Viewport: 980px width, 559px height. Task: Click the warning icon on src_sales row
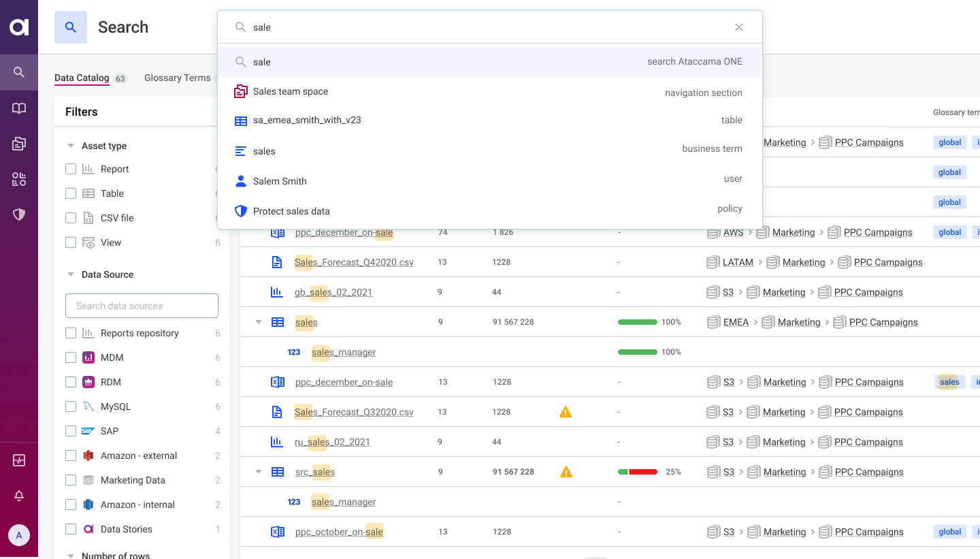point(566,472)
